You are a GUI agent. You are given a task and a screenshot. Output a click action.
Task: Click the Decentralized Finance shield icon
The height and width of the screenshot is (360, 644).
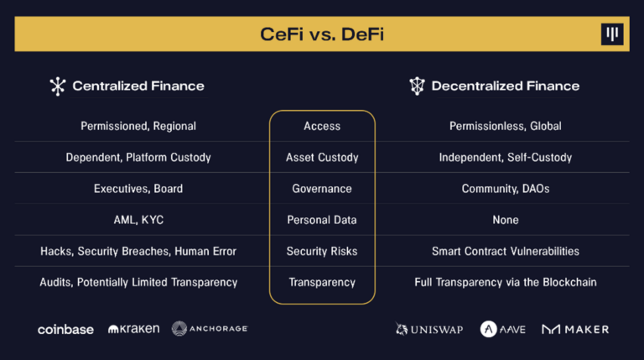click(417, 86)
